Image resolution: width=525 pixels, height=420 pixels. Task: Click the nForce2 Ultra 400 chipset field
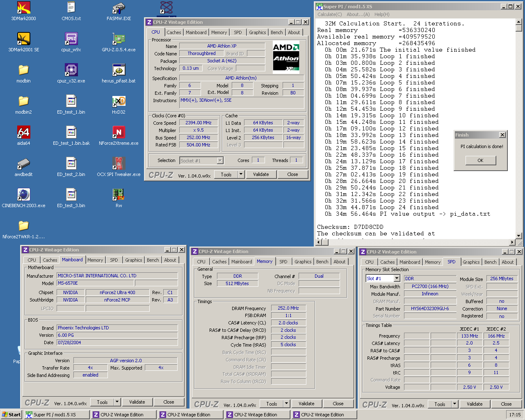tap(117, 292)
